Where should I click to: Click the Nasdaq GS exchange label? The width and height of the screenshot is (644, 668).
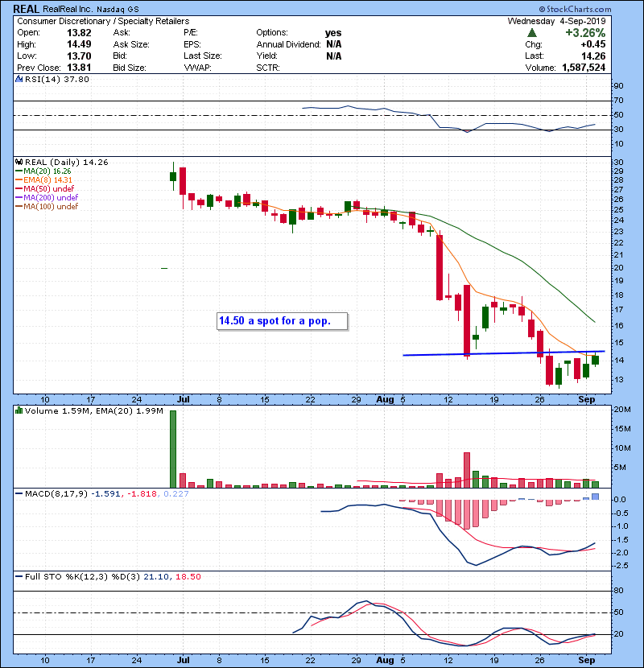tap(118, 10)
